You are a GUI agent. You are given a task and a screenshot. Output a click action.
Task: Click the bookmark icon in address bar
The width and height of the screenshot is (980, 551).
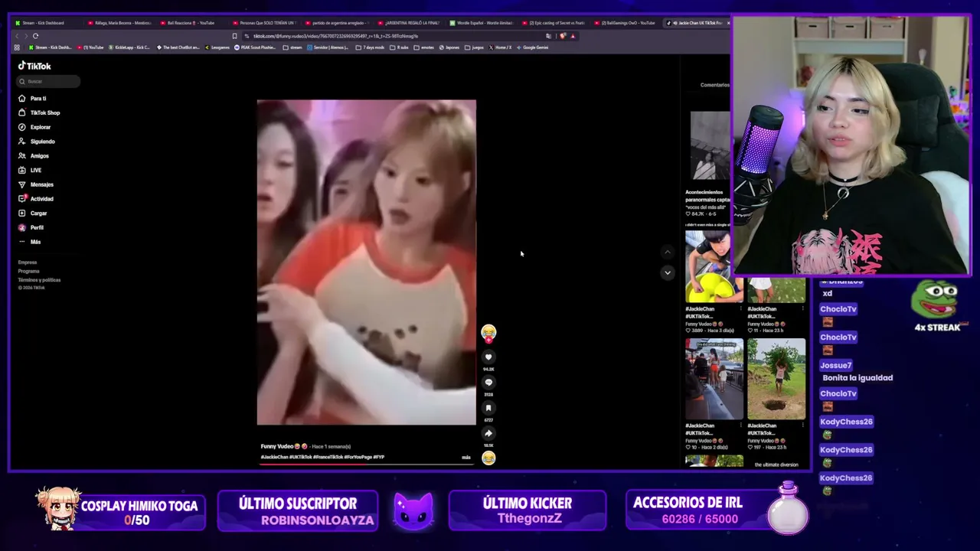[234, 36]
